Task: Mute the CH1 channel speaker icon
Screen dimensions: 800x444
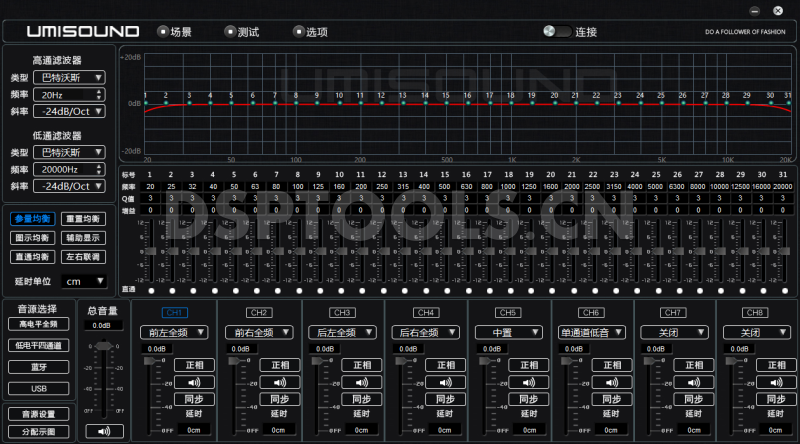Action: 194,382
